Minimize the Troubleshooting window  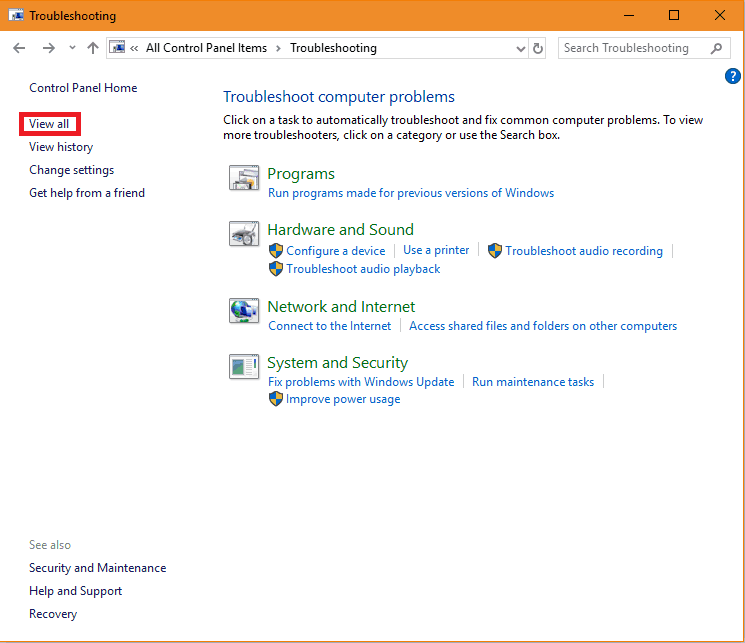629,15
